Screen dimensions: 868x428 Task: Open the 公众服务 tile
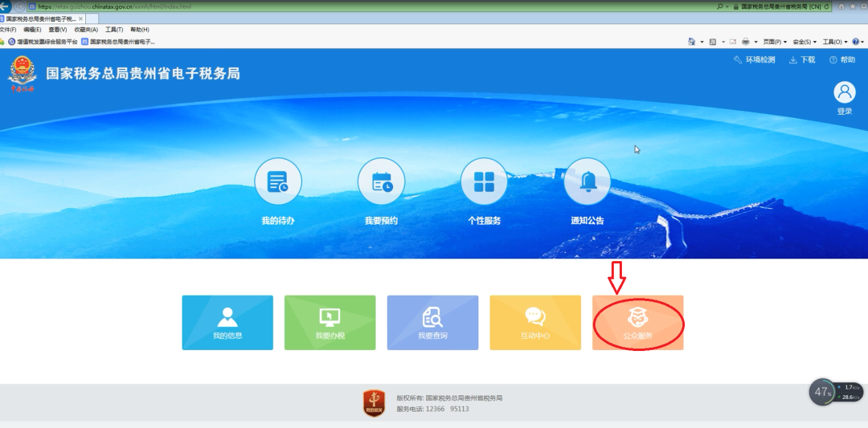pos(637,322)
